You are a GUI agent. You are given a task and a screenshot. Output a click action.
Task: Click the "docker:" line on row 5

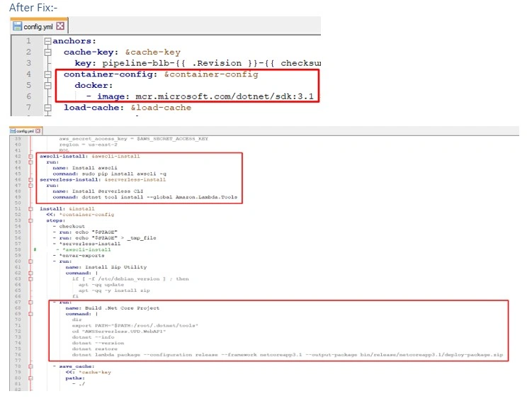click(94, 86)
